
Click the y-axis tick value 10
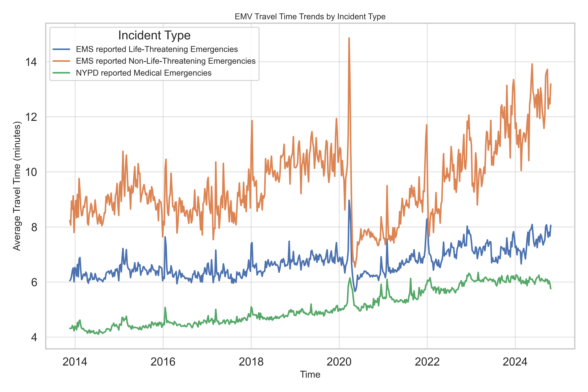(x=31, y=172)
